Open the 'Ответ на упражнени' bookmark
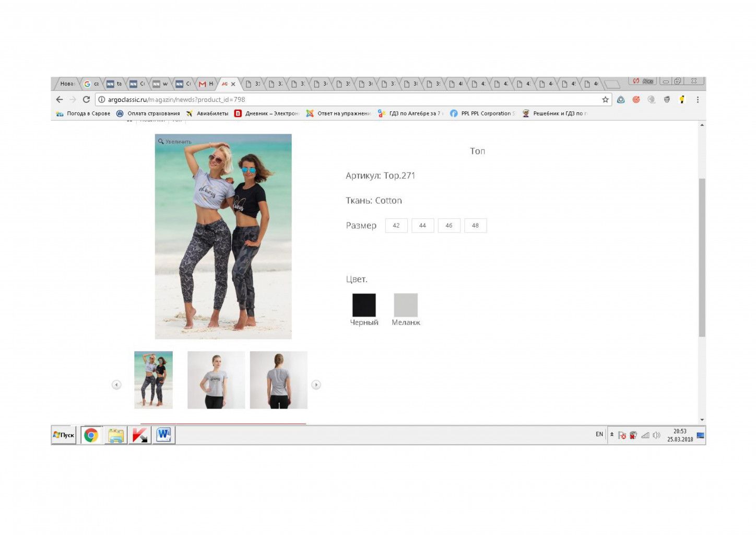 (x=338, y=113)
